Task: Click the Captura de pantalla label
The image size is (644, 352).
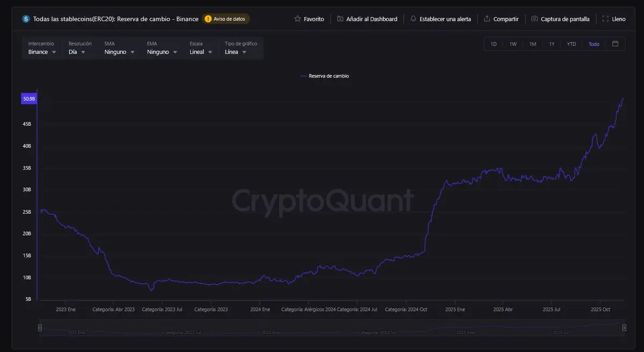Action: click(565, 19)
